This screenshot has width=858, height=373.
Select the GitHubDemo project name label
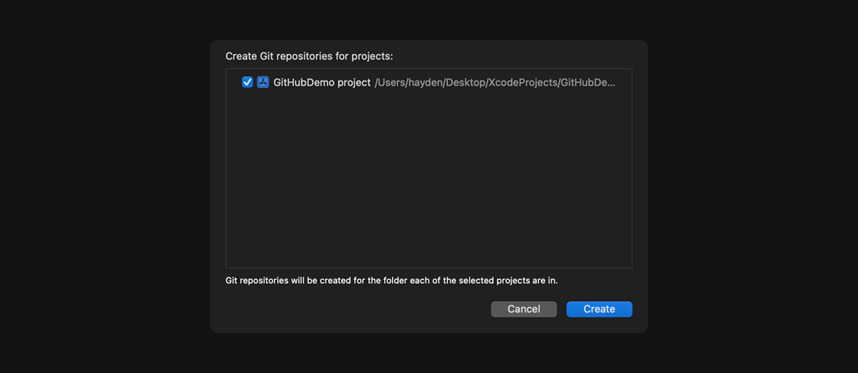tap(322, 83)
